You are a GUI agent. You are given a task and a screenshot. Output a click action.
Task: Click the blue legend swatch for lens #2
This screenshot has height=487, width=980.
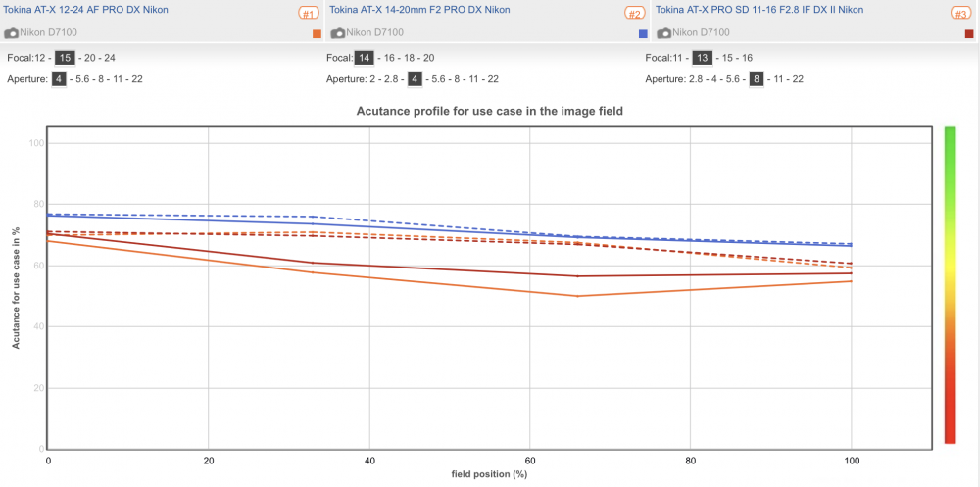(643, 33)
